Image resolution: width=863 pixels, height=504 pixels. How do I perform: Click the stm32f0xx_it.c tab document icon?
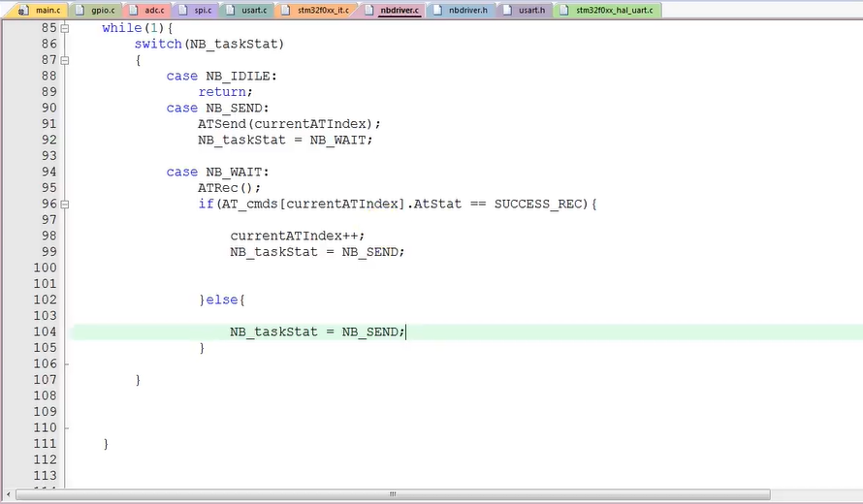286,10
